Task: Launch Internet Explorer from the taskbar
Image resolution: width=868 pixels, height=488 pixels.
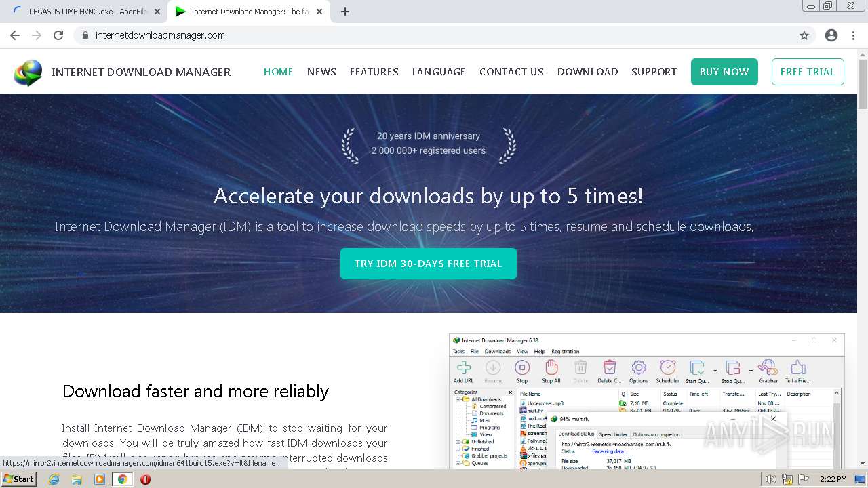Action: [54, 479]
